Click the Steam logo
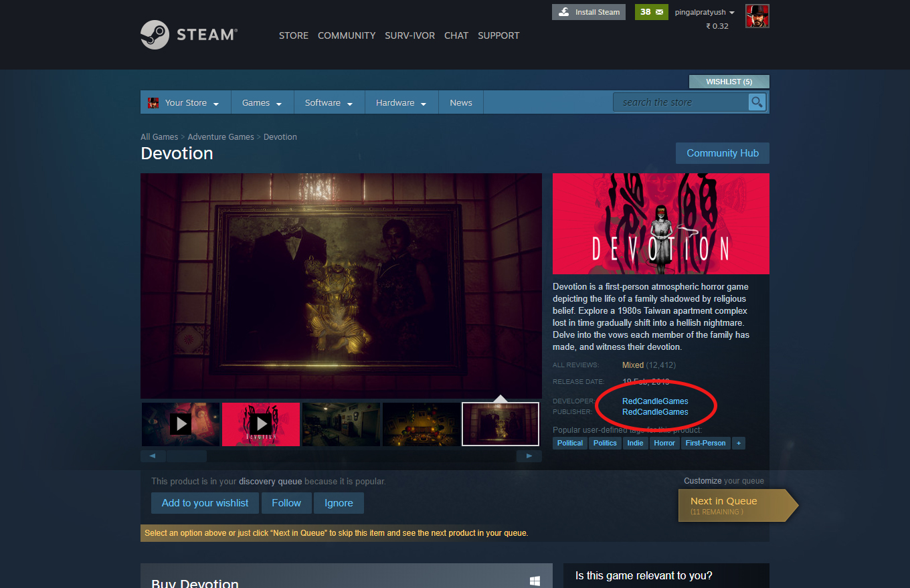Viewport: 910px width, 588px height. (189, 35)
